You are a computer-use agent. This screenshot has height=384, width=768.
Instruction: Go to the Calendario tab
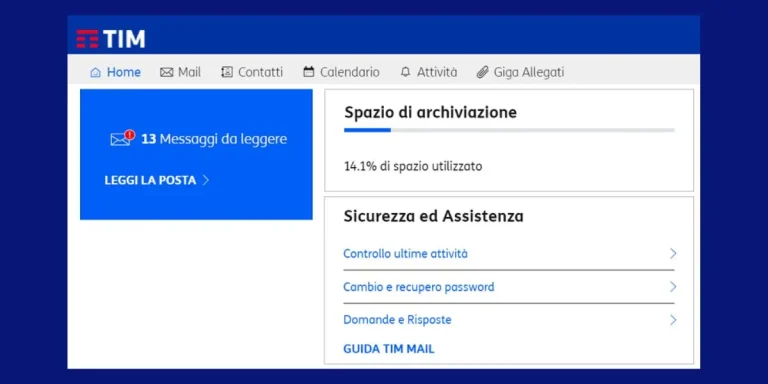[341, 72]
